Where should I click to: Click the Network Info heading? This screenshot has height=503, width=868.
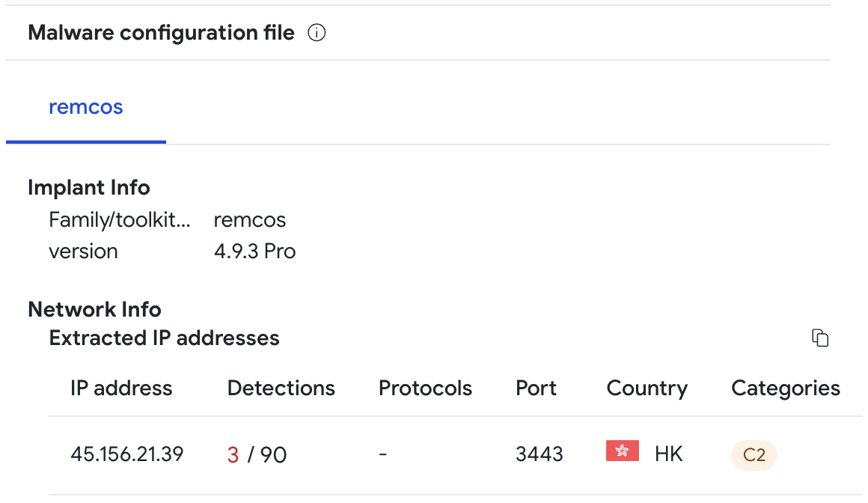pyautogui.click(x=95, y=310)
